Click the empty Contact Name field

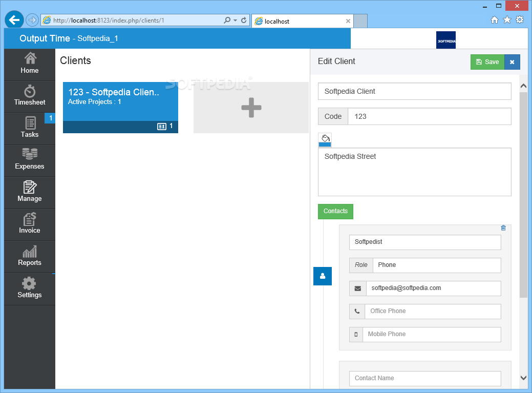[425, 378]
